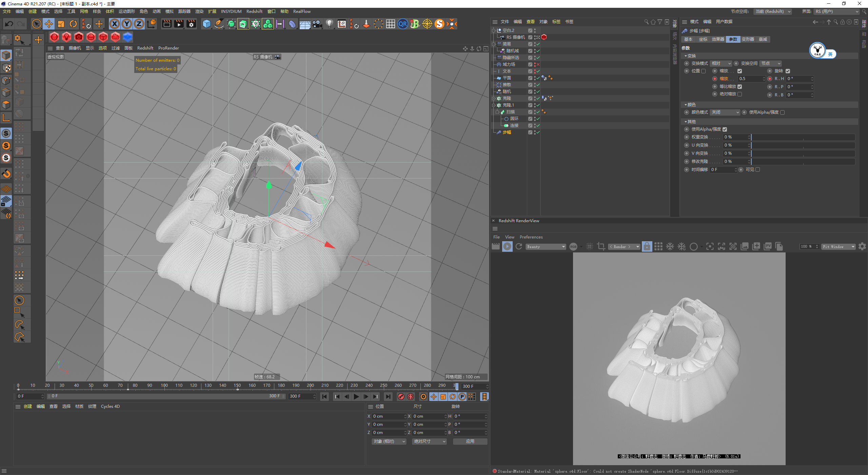
Task: Click the Light object icon
Action: [329, 24]
